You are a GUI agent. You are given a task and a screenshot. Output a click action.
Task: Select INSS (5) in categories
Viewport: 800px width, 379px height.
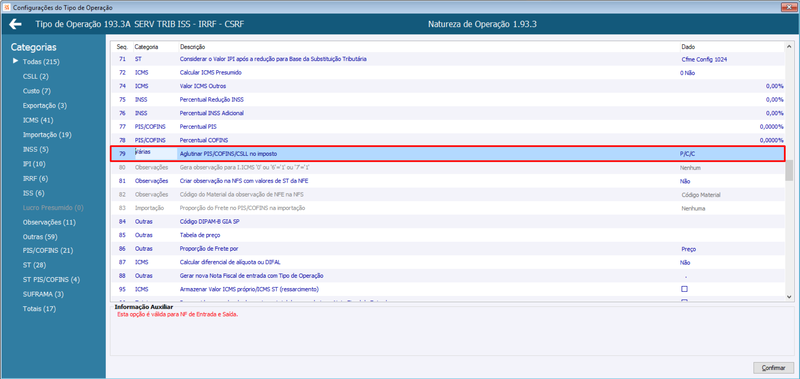(36, 149)
